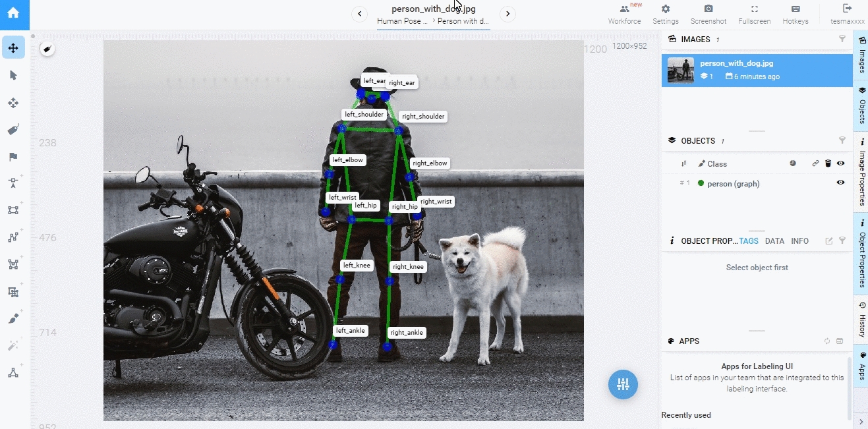
Task: Go to the next image arrow
Action: (507, 14)
